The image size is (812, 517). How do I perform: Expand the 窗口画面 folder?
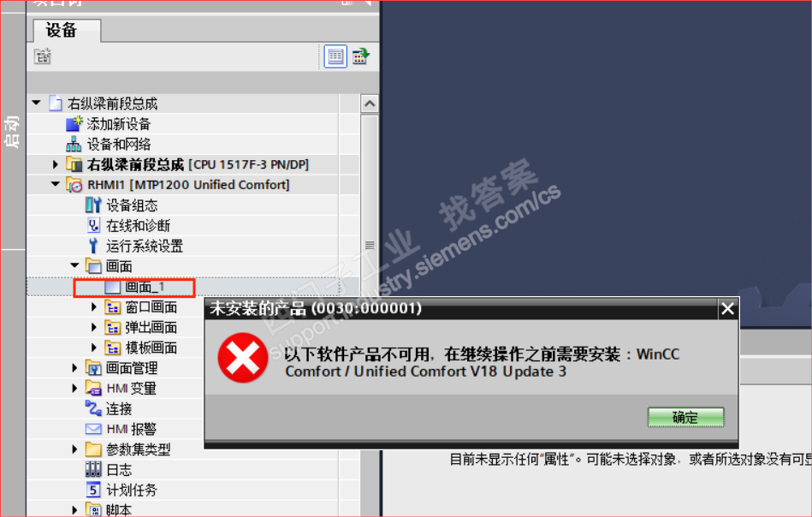pyautogui.click(x=94, y=307)
